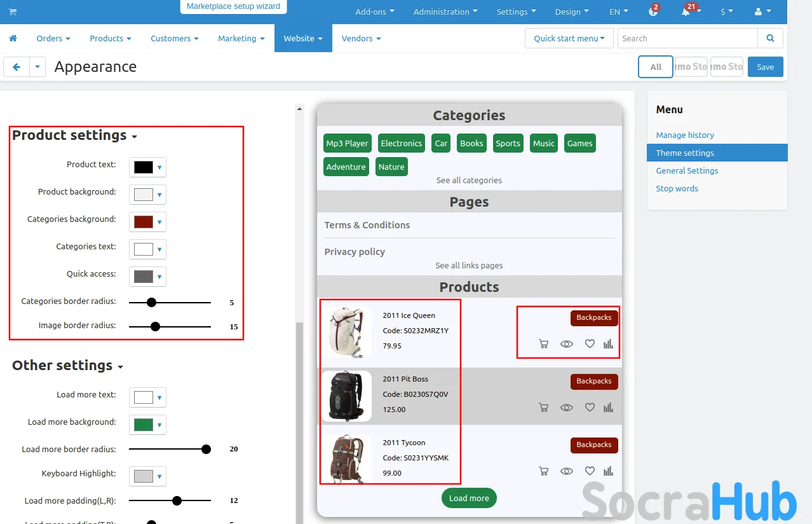Open the Categories background color swatch
The width and height of the screenshot is (812, 524).
pos(147,222)
